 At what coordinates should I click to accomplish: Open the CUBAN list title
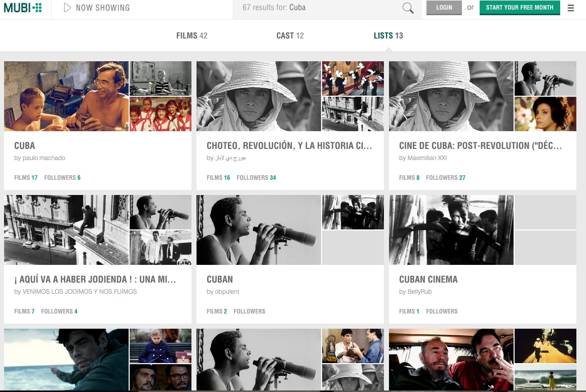click(220, 280)
